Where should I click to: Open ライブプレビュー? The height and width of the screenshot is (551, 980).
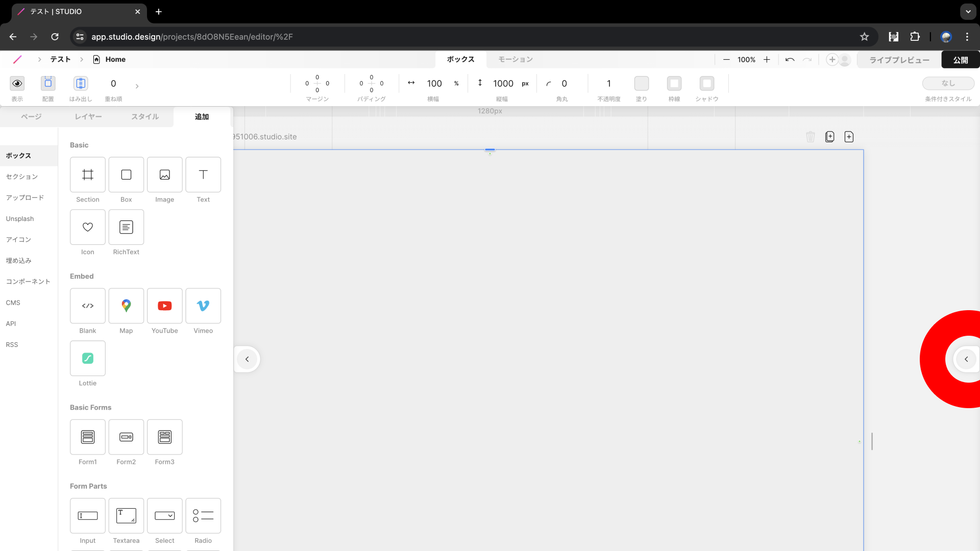(x=899, y=60)
